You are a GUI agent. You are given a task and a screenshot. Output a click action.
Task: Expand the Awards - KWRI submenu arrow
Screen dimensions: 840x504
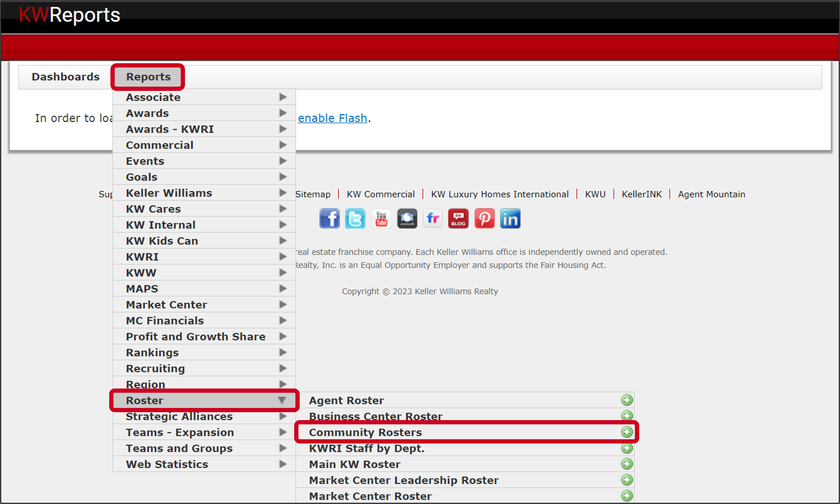point(283,129)
